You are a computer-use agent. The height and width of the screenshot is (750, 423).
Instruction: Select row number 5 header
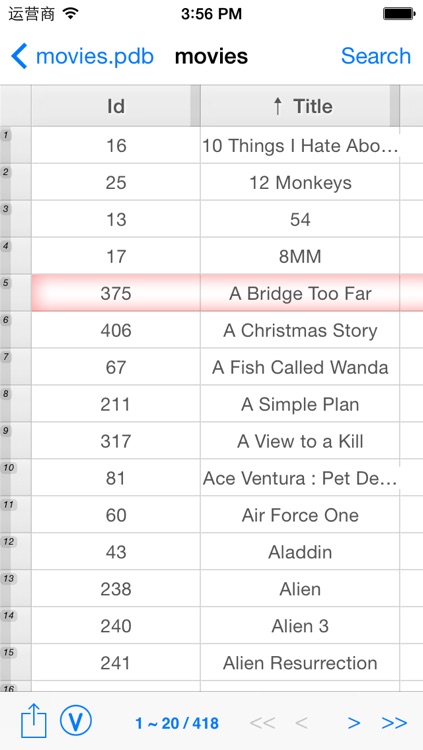point(16,293)
